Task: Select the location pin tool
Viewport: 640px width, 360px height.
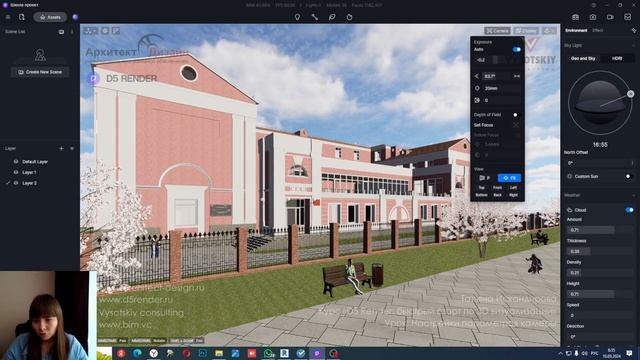Action: coord(297,17)
